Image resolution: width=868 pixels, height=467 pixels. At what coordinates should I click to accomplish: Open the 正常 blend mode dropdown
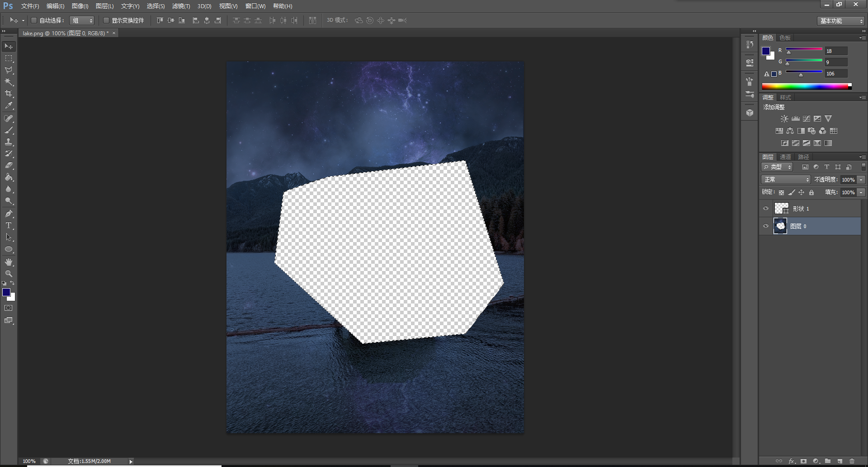786,180
